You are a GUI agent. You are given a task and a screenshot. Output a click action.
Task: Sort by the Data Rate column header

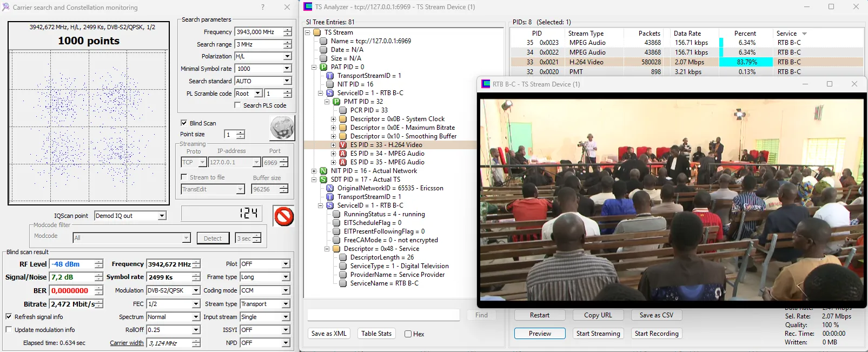[687, 34]
